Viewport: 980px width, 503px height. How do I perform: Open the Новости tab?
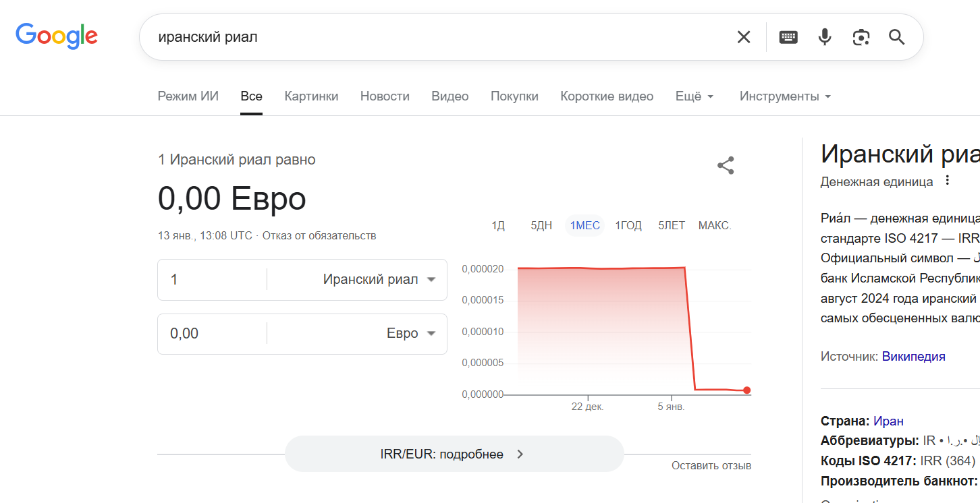[x=385, y=96]
